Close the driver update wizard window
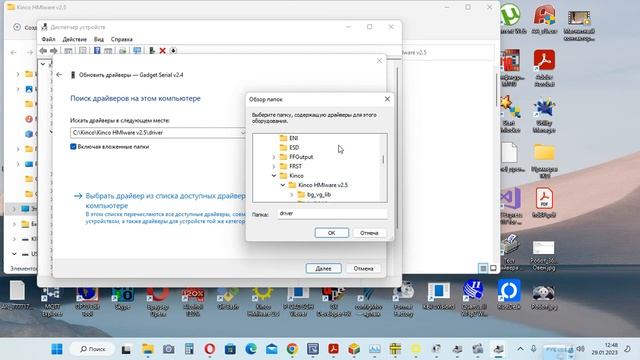The height and width of the screenshot is (360, 640). coord(379,60)
